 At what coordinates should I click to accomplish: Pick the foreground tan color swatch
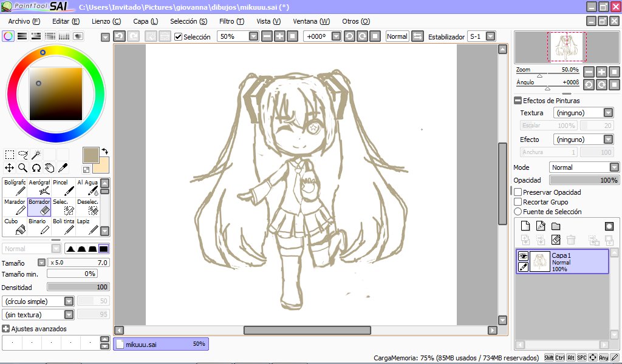(91, 155)
